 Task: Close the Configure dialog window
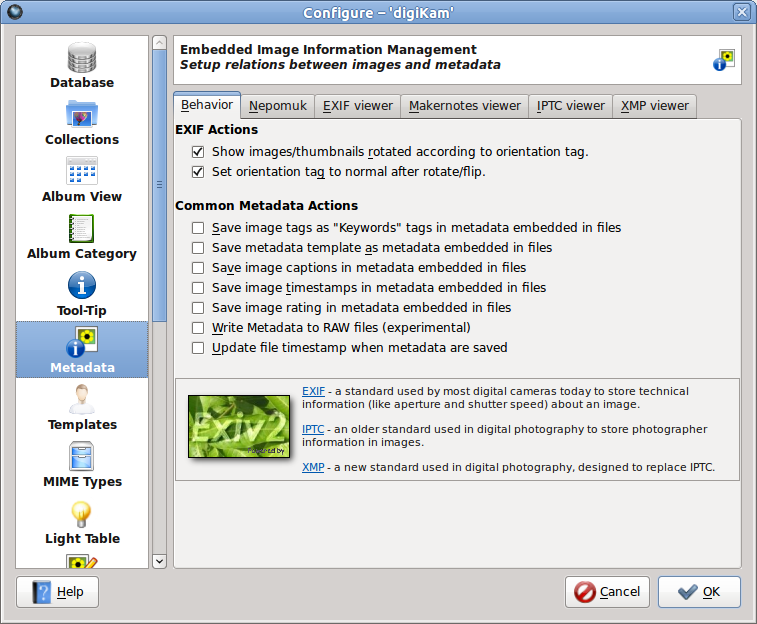point(742,12)
